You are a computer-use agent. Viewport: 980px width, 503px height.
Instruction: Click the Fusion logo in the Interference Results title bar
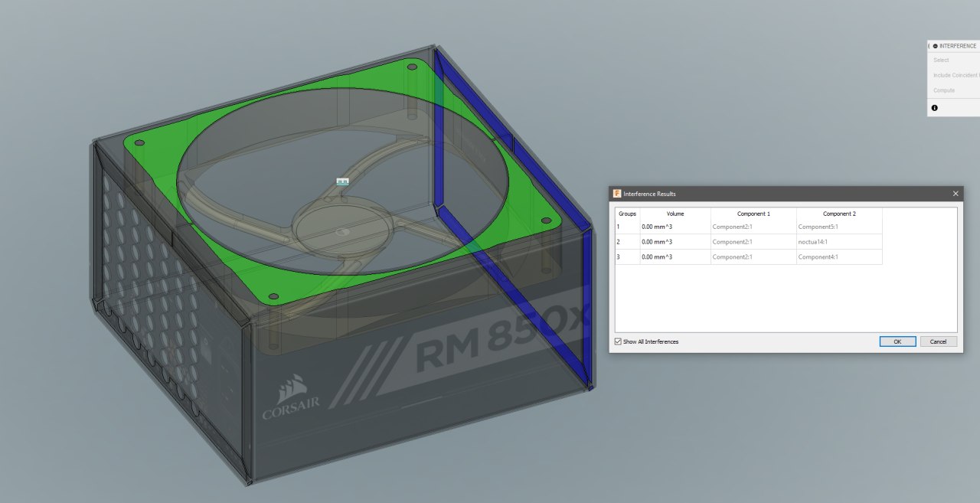617,194
